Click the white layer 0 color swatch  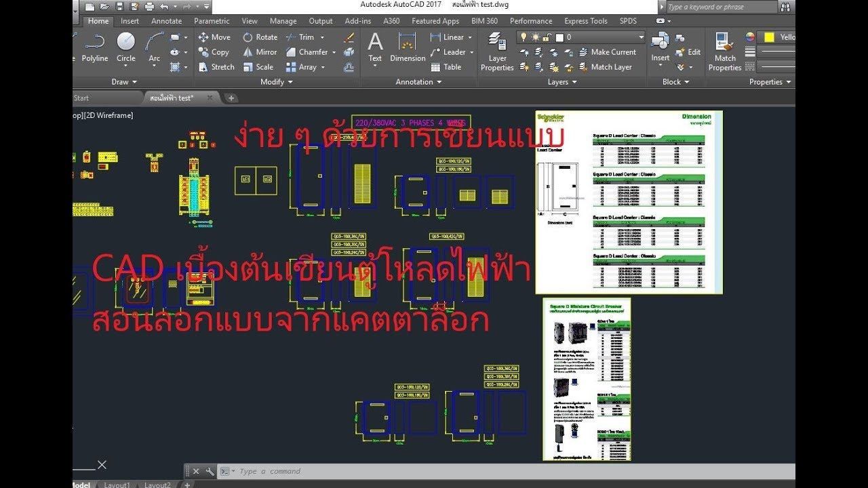[558, 37]
